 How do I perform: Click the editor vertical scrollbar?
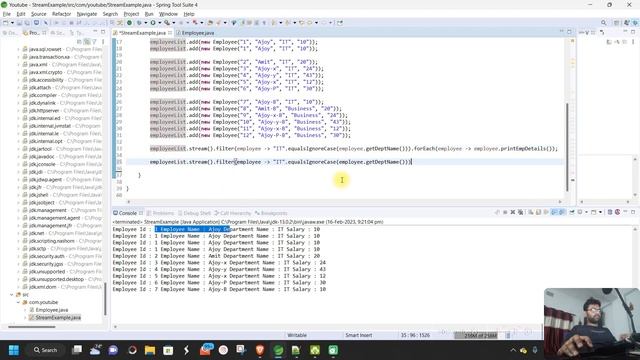(x=567, y=147)
